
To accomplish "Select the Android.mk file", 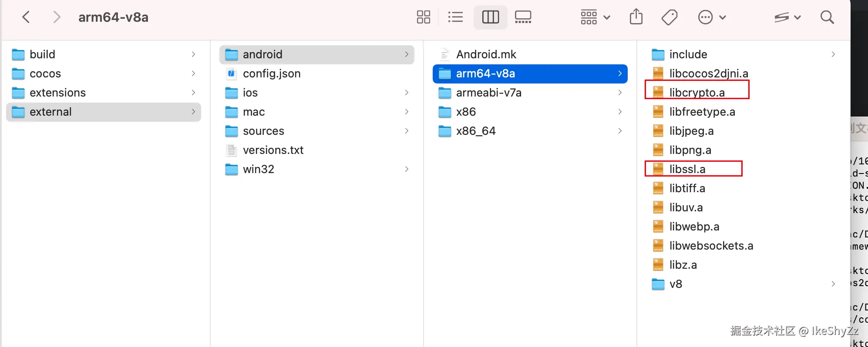I will point(486,54).
